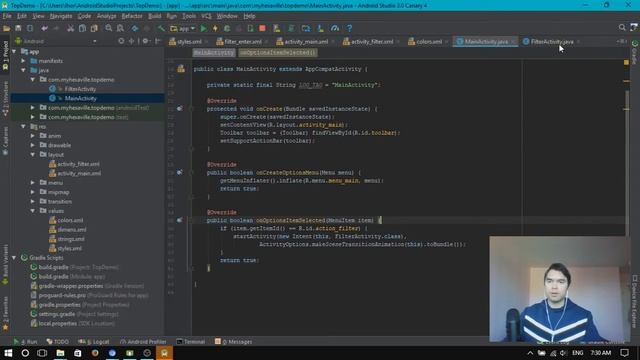This screenshot has width=640, height=360.
Task: Run the app with green play icon
Action: (x=203, y=28)
